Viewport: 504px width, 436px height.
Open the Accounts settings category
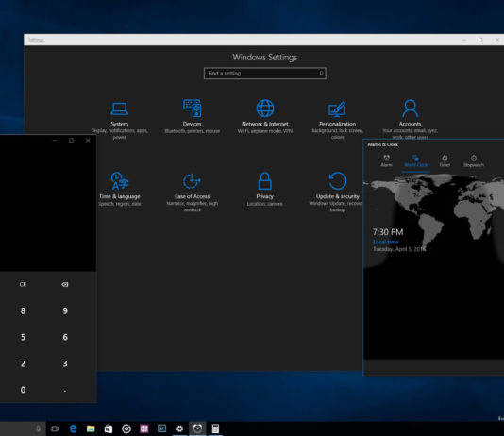[410, 119]
